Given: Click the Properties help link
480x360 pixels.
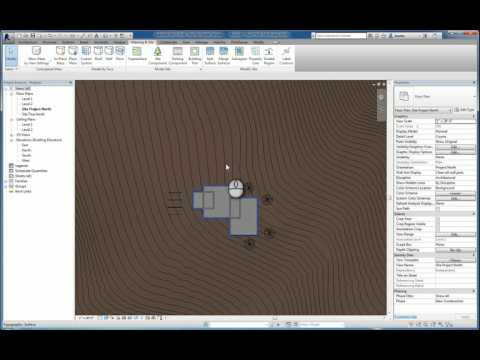Looking at the screenshot, I should pos(406,317).
